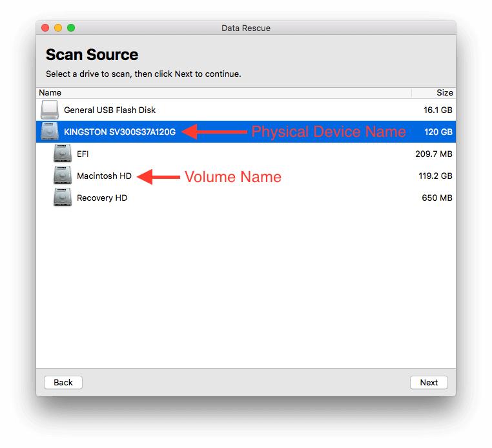Select the KINGSTON SV300S37A120G device name

coord(119,132)
